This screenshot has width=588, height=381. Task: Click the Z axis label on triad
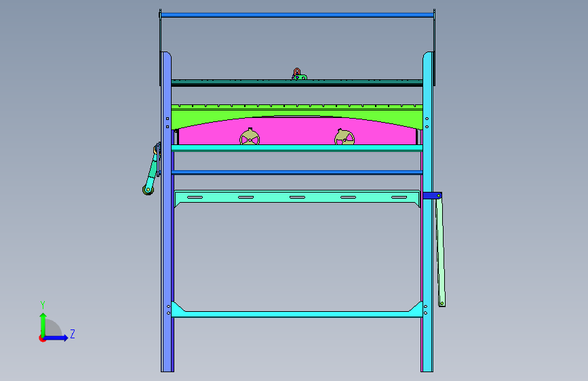click(x=73, y=334)
